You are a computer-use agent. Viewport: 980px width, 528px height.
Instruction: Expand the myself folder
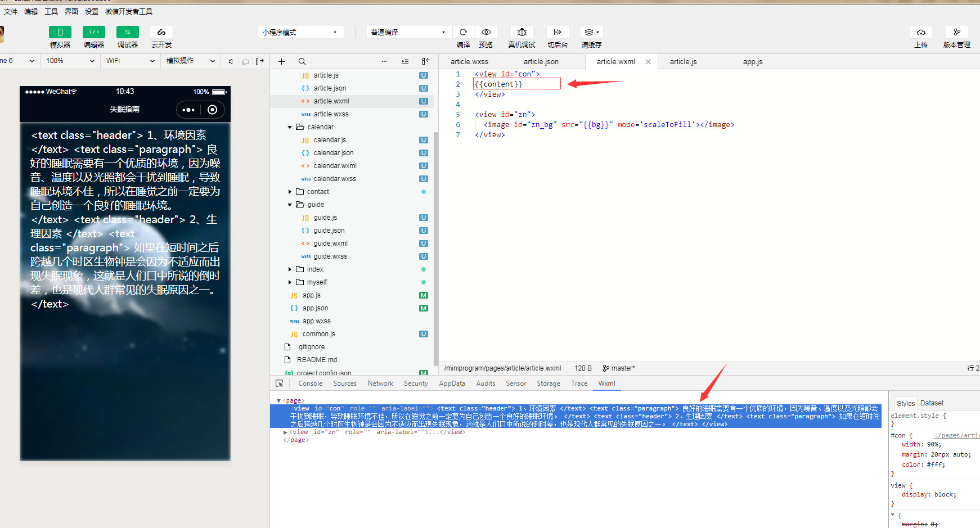tap(290, 282)
